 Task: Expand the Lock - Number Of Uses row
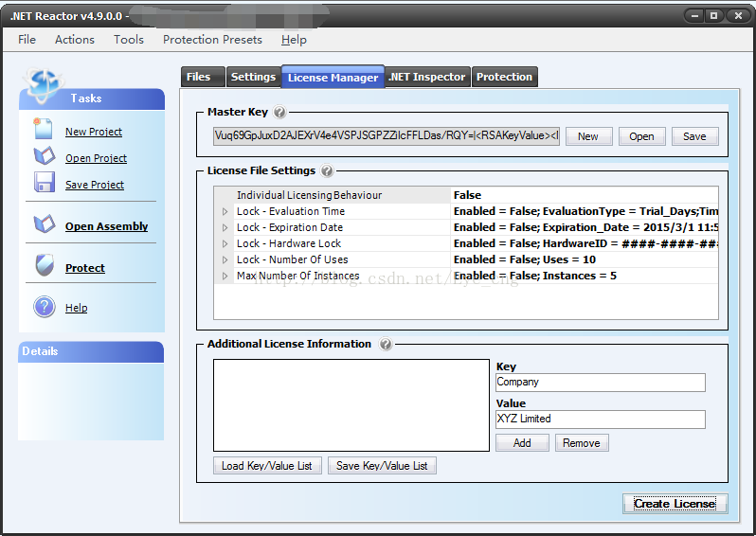tap(225, 259)
